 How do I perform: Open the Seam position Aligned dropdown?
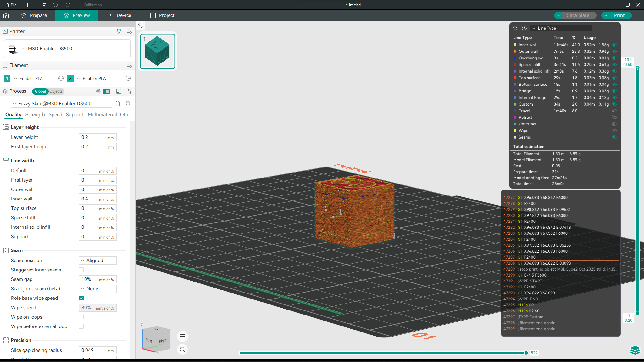pyautogui.click(x=97, y=260)
